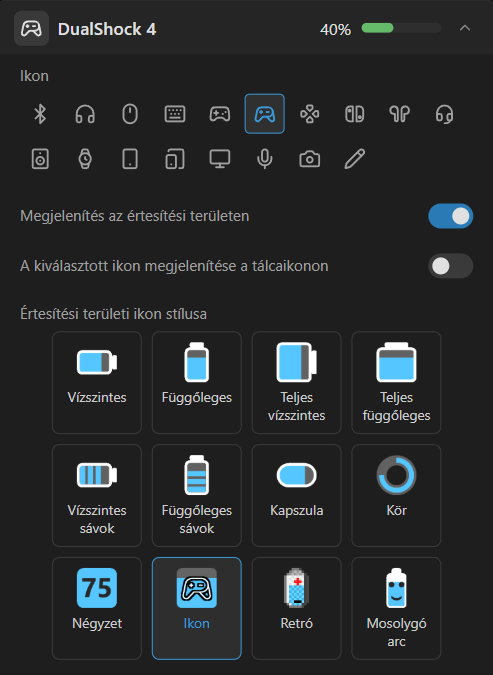Enable A kiválasztott ikon megjelenítése a tálcaikonon
This screenshot has width=493, height=675.
click(x=450, y=266)
